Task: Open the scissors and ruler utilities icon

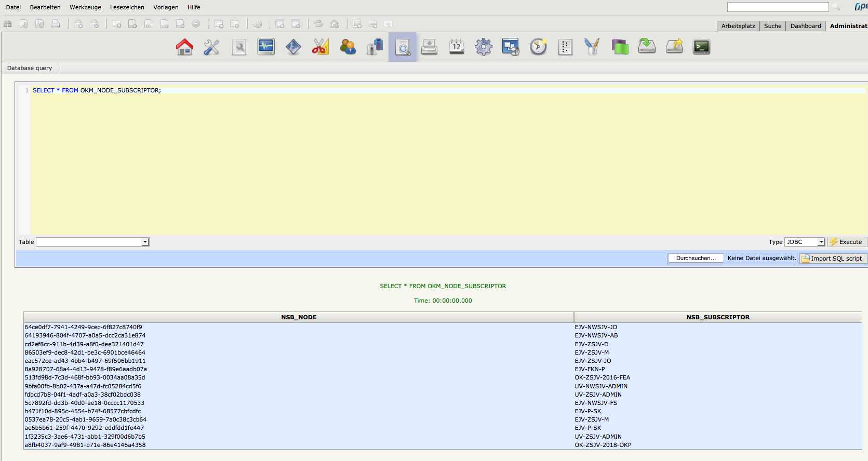Action: pos(321,47)
